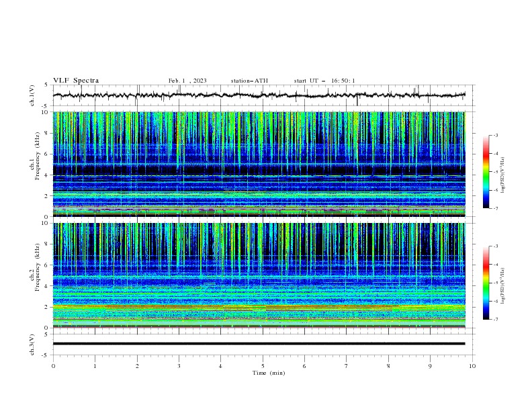Image resolution: width=532 pixels, height=411 pixels.
Task: Click the "Time (min)" x-axis label
Action: pos(269,373)
